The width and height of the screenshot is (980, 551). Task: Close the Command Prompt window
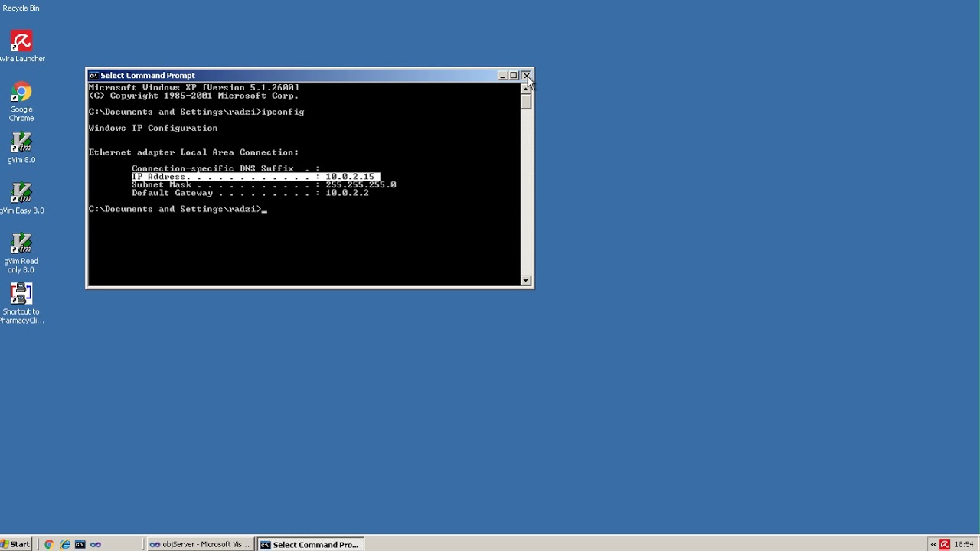[526, 75]
